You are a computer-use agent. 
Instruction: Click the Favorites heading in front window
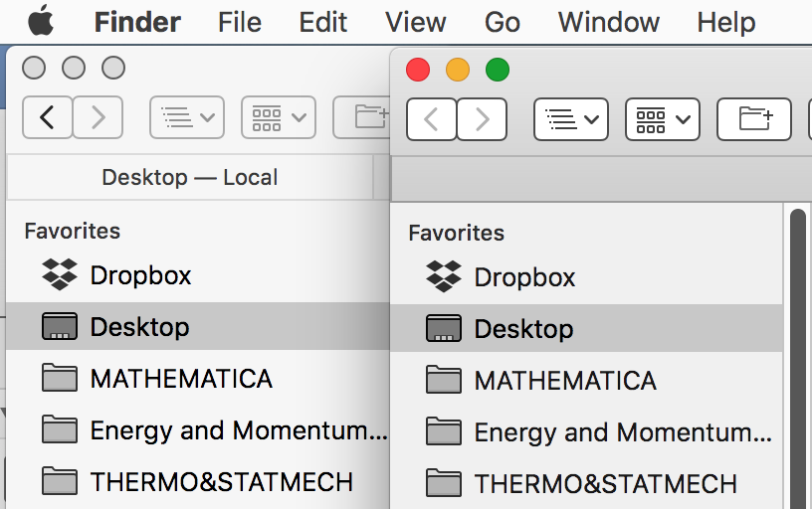tap(456, 233)
